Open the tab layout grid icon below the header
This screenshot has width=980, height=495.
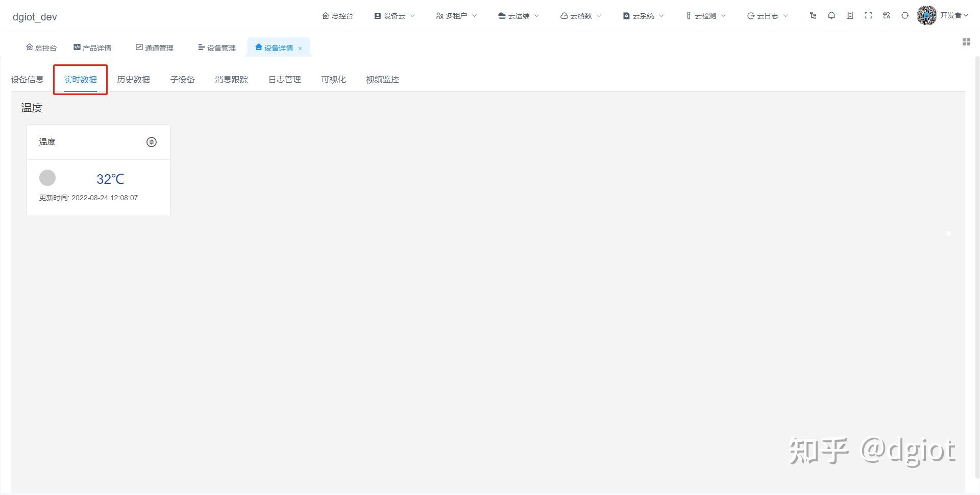point(966,42)
